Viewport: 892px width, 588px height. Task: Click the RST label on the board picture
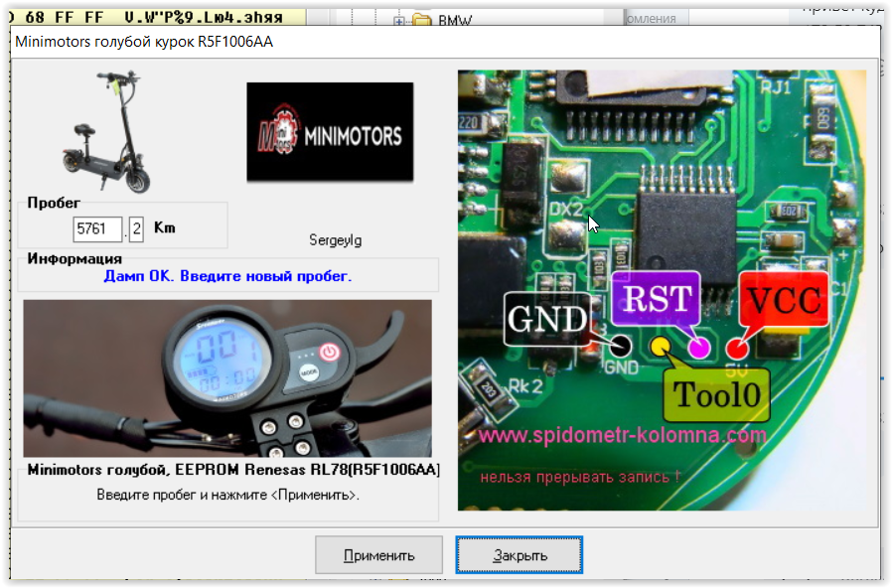coord(656,298)
